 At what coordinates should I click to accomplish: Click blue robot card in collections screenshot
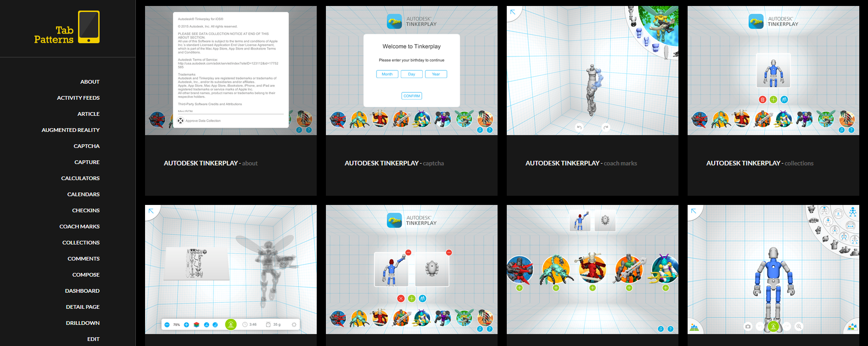point(773,70)
